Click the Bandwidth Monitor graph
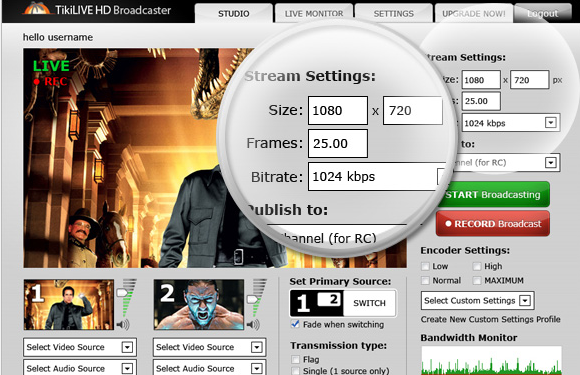The width and height of the screenshot is (580, 375). coord(491,361)
